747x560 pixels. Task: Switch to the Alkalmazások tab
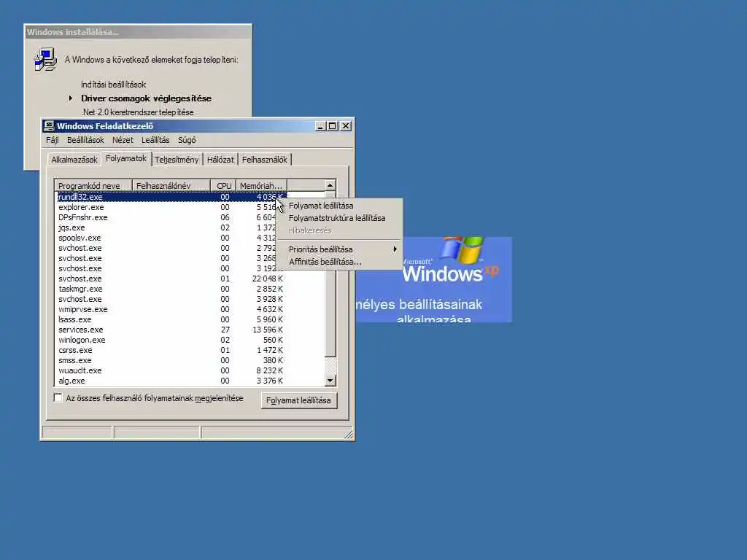tap(74, 160)
